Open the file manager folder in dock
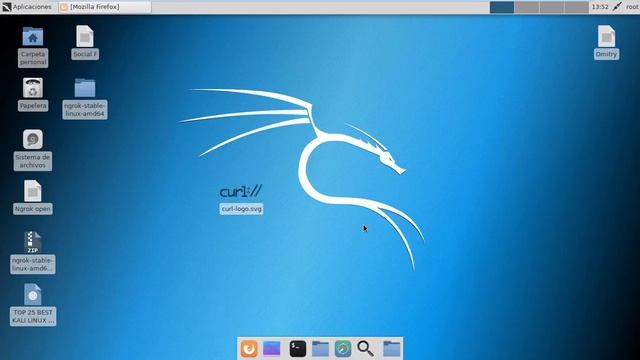The image size is (640, 360). [320, 349]
